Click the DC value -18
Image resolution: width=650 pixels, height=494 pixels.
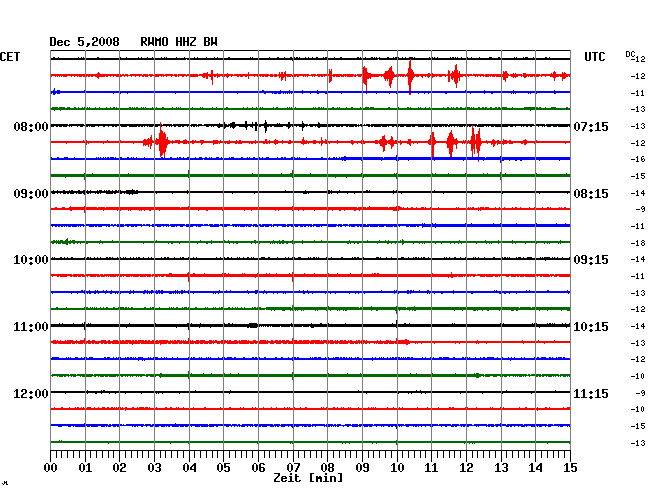(x=638, y=243)
